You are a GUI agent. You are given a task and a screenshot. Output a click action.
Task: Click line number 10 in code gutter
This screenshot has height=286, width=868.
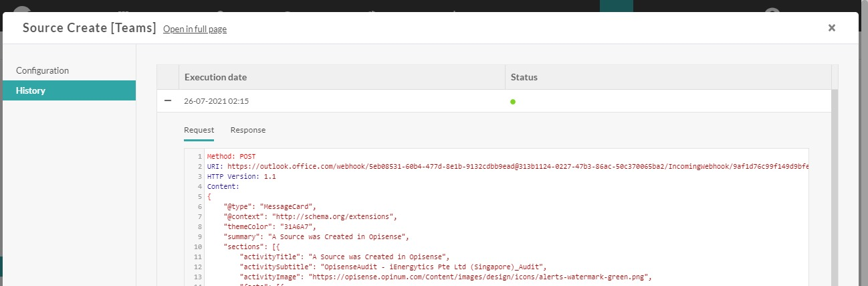pos(198,247)
